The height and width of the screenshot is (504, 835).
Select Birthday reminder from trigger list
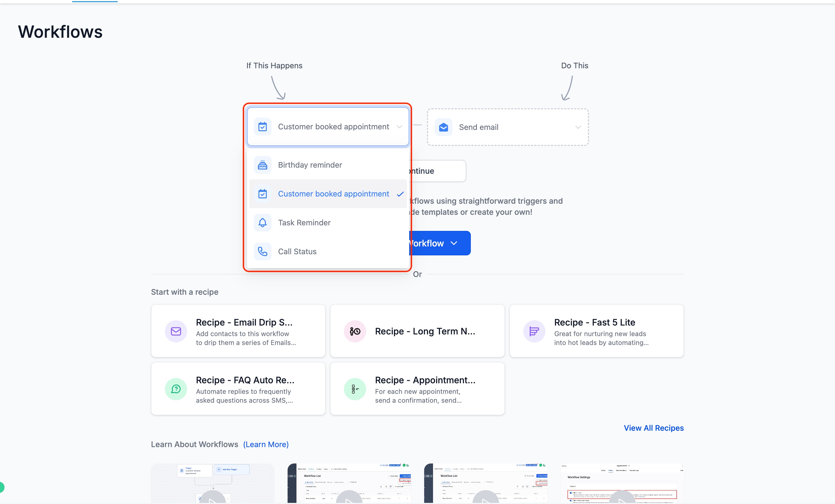click(310, 165)
